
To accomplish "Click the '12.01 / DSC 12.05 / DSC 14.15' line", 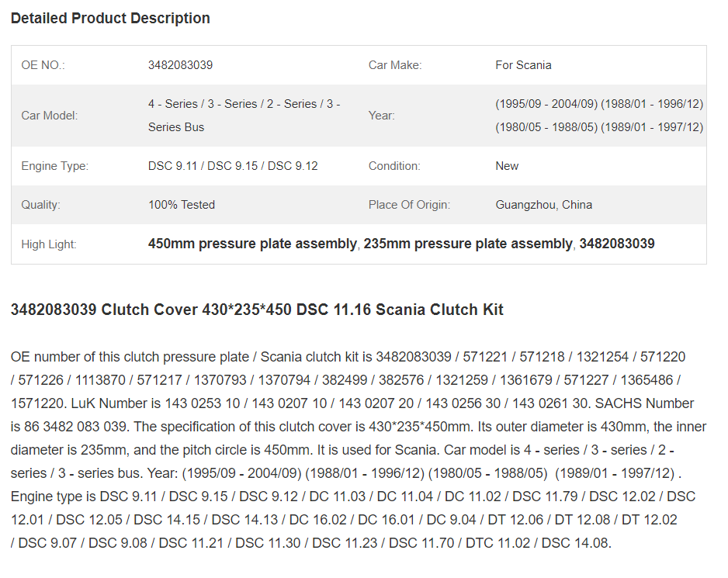I will coord(344,520).
